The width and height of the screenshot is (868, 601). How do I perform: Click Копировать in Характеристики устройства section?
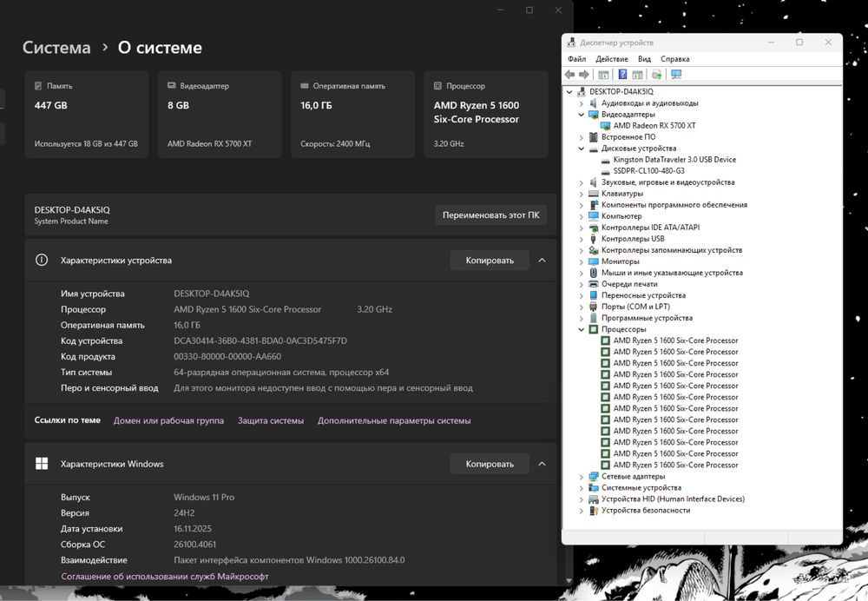(490, 260)
